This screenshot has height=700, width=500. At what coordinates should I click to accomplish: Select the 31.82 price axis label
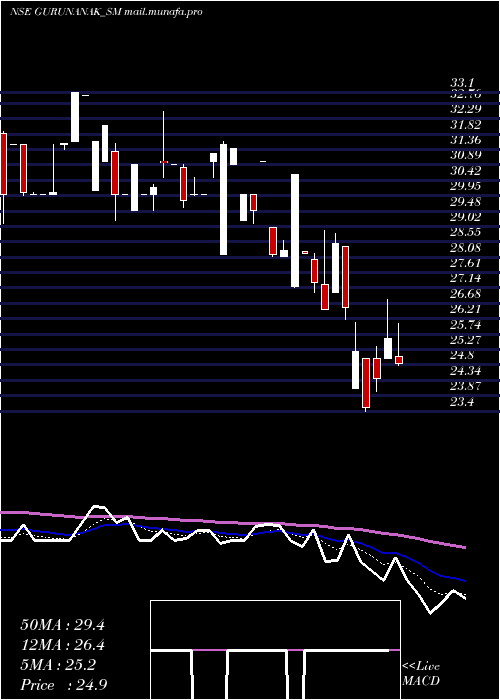pyautogui.click(x=466, y=125)
